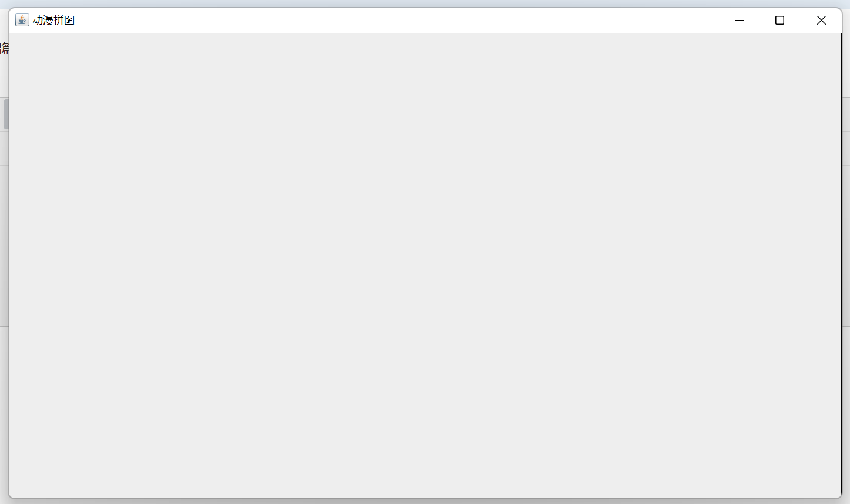Click the partially hidden text at left edge
Image resolution: width=850 pixels, height=504 pixels.
(x=4, y=48)
